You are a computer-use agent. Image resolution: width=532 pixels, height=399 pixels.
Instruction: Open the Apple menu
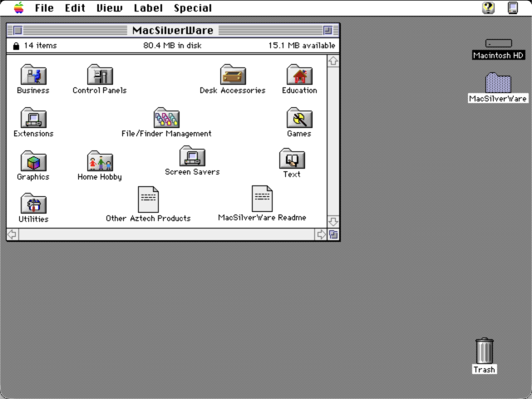point(18,7)
